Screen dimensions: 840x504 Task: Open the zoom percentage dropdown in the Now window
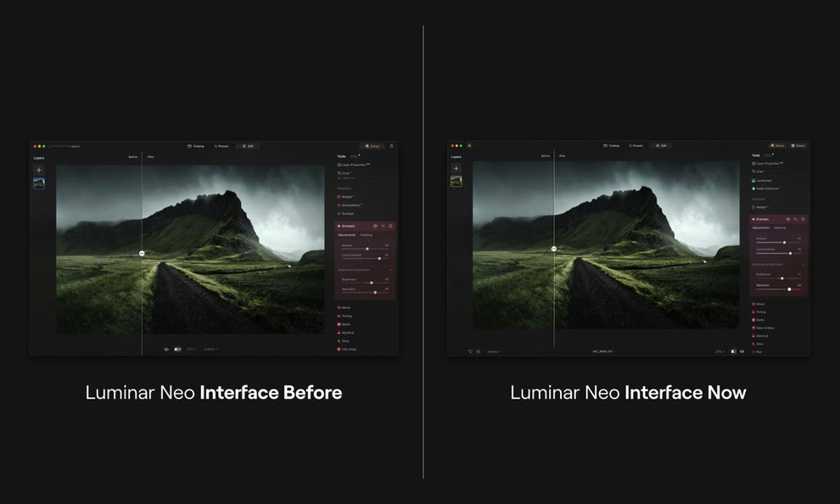click(x=720, y=351)
